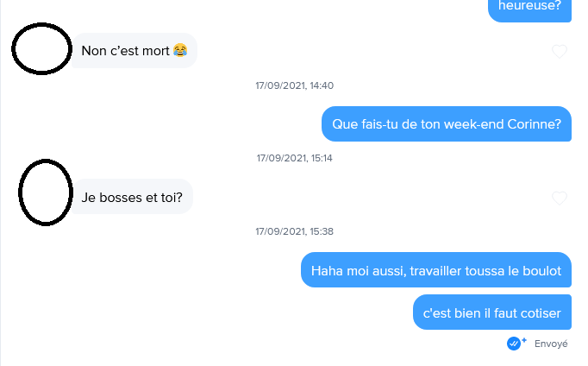Select the "Je bosses et toi?" message bubble

[x=132, y=197]
